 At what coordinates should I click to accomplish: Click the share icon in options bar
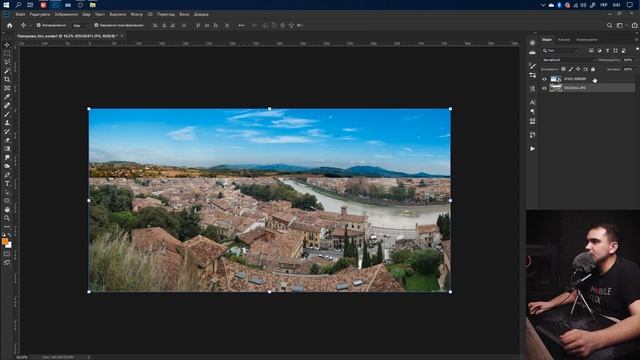point(634,25)
